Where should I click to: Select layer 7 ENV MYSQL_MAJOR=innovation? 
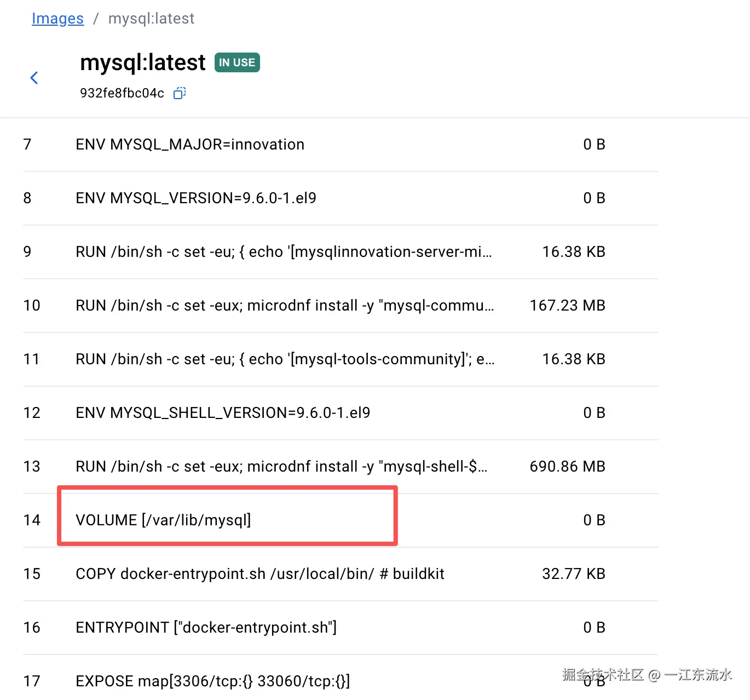coord(341,145)
